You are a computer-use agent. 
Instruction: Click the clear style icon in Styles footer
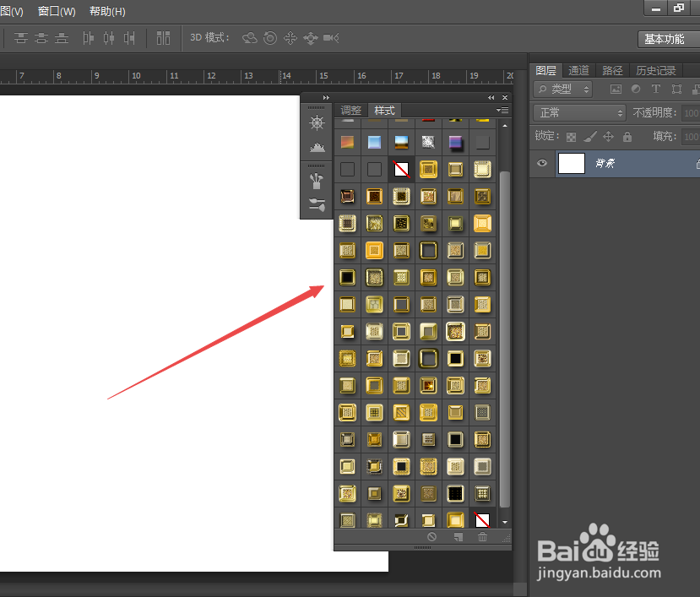431,537
